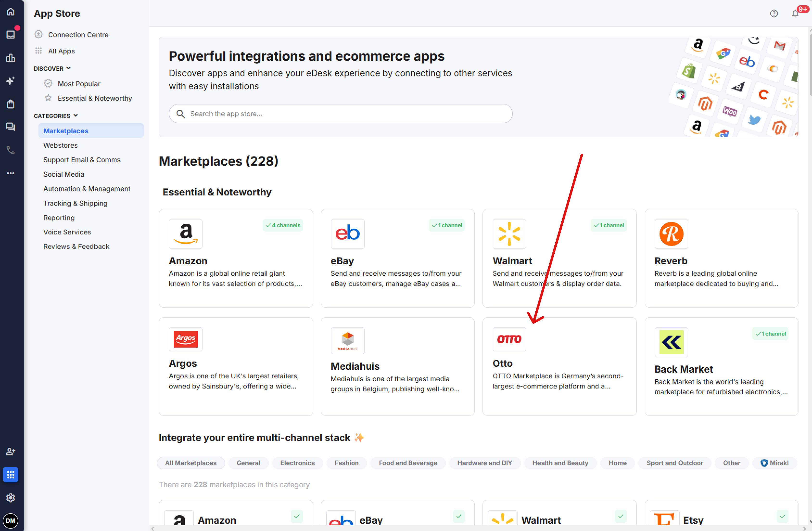Viewport: 812px width, 531px height.
Task: Filter by Health and Beauty
Action: click(561, 463)
